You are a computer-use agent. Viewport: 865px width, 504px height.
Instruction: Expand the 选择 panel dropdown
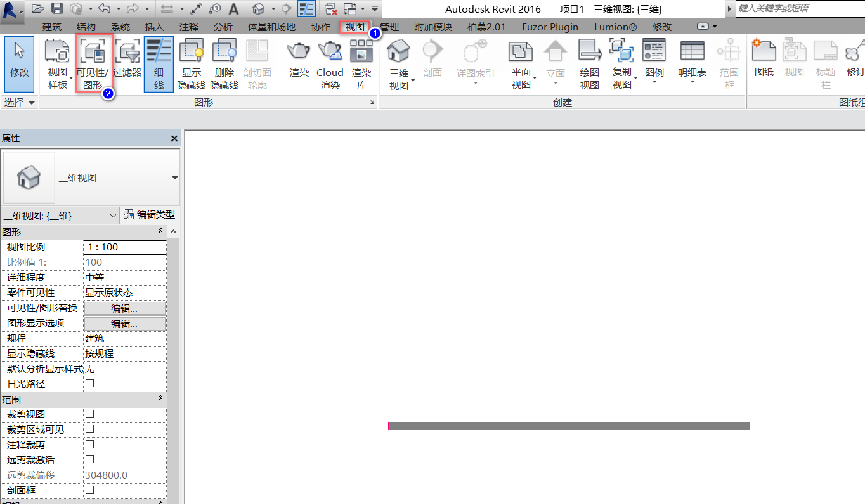click(20, 102)
